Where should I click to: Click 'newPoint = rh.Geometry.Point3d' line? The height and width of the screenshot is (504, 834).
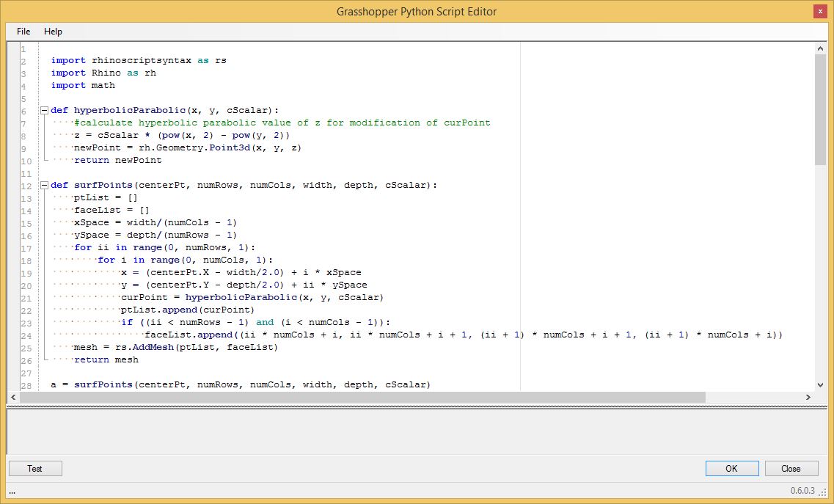pyautogui.click(x=187, y=148)
